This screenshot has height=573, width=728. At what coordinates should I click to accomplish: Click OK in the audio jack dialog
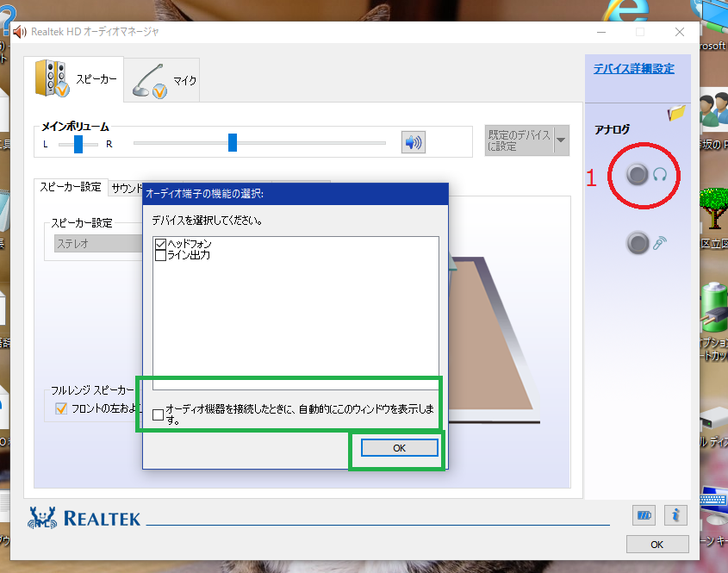click(399, 448)
